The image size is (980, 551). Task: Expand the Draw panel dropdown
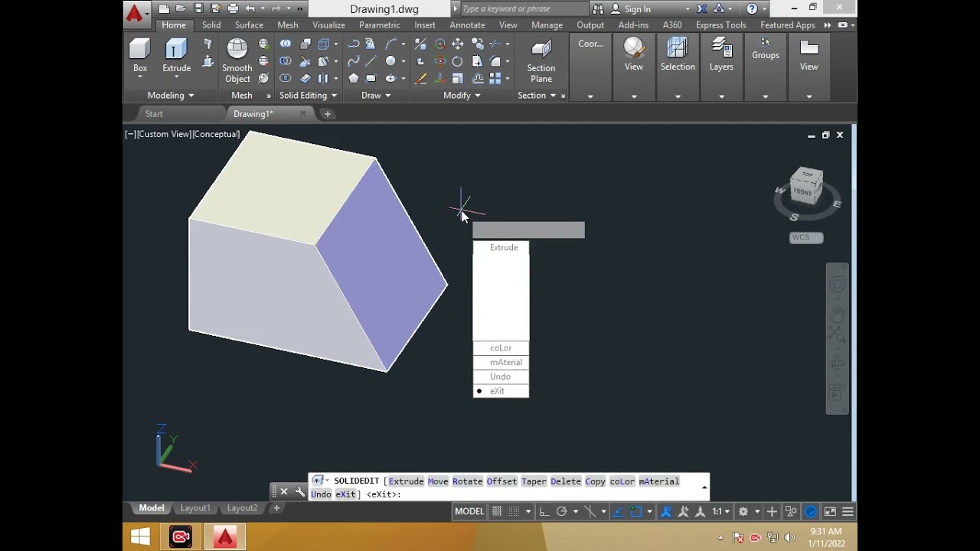tap(376, 96)
